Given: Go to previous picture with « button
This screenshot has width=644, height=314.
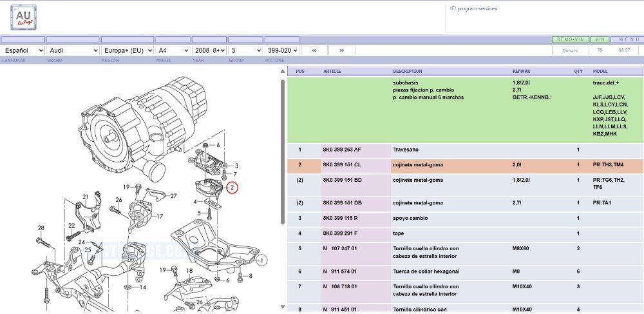Looking at the screenshot, I should click(314, 50).
